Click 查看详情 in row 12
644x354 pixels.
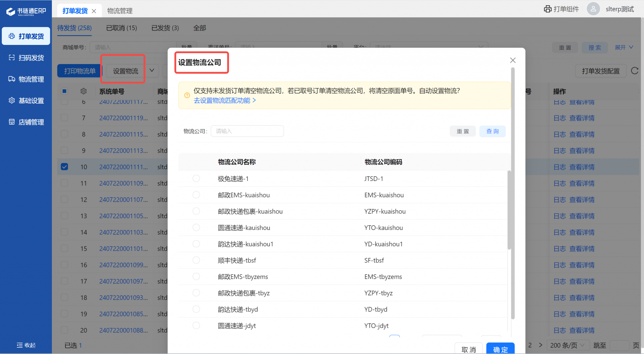(582, 200)
